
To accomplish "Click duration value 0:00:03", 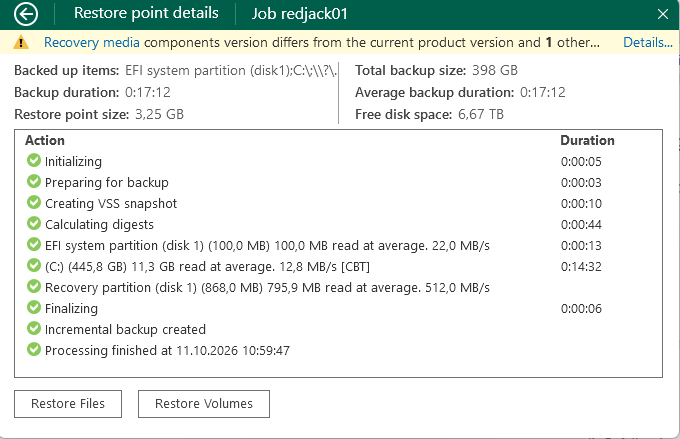I will (x=581, y=183).
